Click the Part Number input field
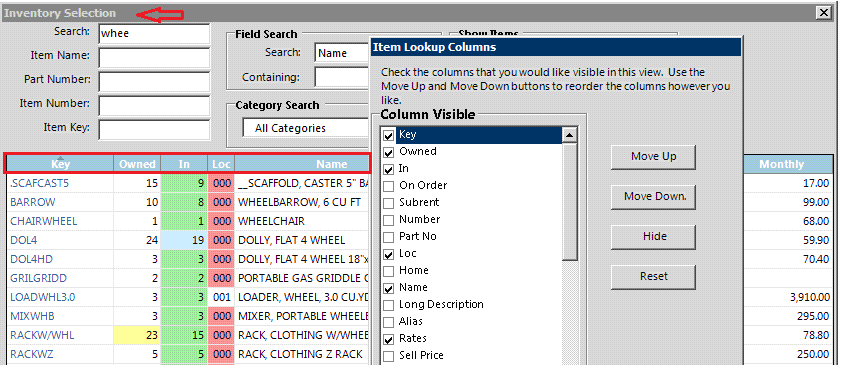The width and height of the screenshot is (841, 367). [154, 82]
